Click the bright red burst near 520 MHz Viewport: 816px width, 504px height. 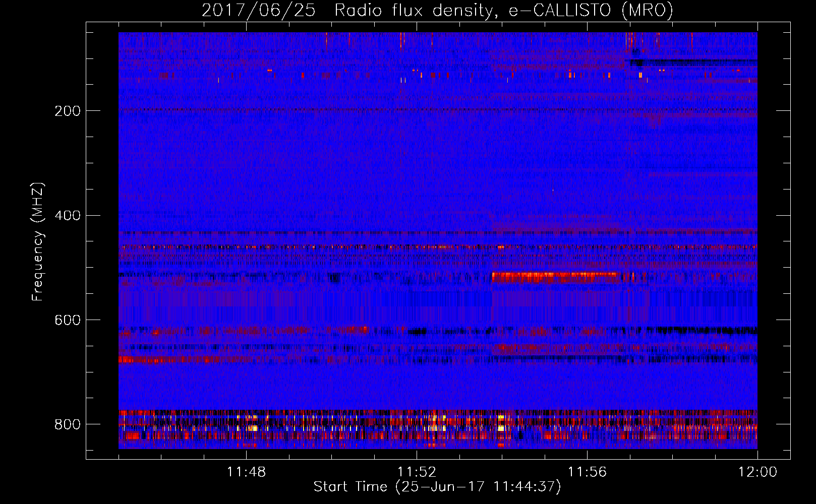click(x=556, y=277)
